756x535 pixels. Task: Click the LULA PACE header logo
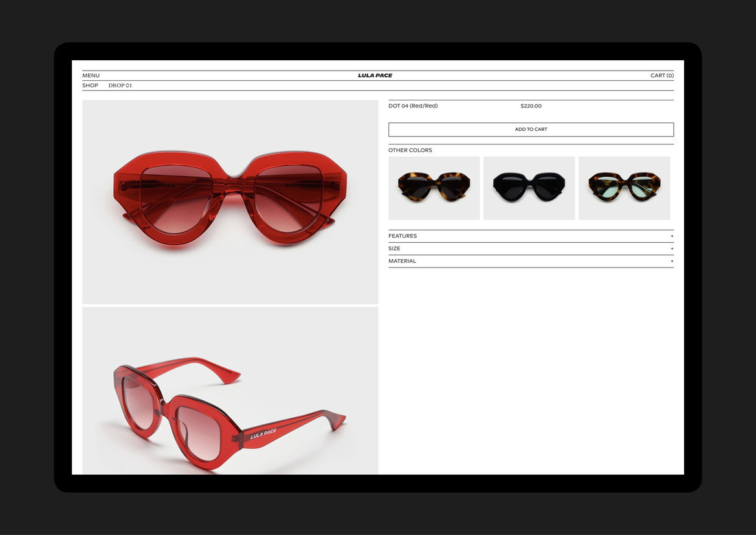tap(375, 76)
